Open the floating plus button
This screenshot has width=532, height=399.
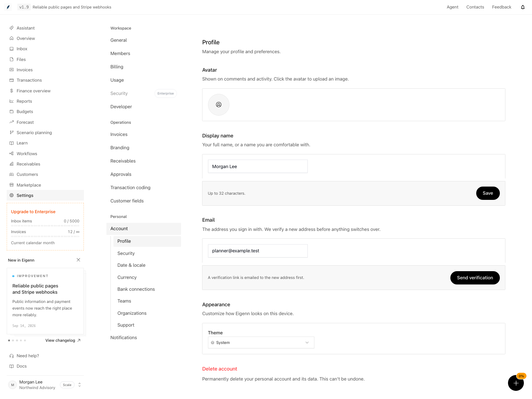click(516, 383)
